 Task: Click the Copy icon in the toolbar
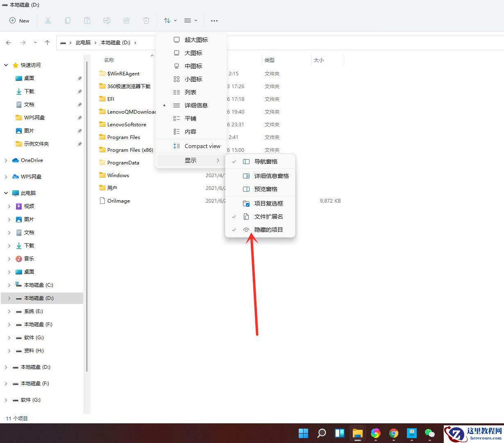click(68, 21)
